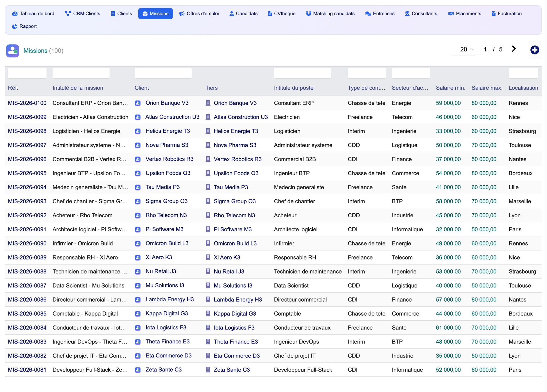Click the Intitulé du poste filter field

tap(302, 73)
